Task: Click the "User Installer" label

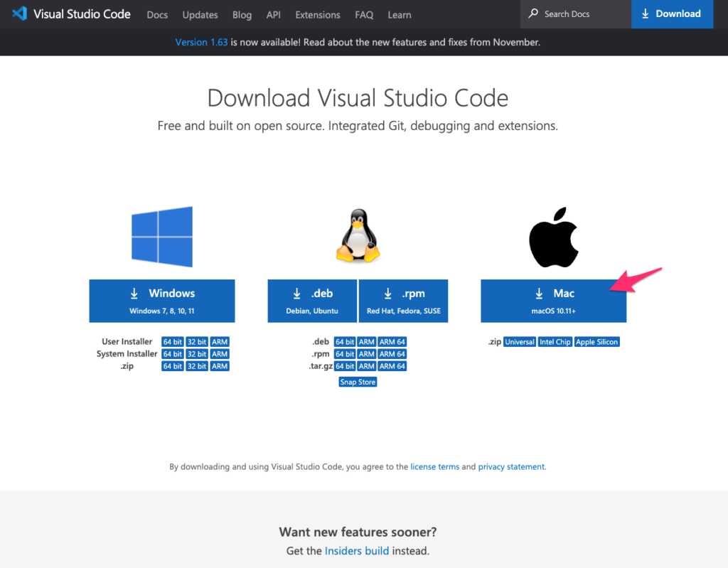Action: [x=127, y=342]
